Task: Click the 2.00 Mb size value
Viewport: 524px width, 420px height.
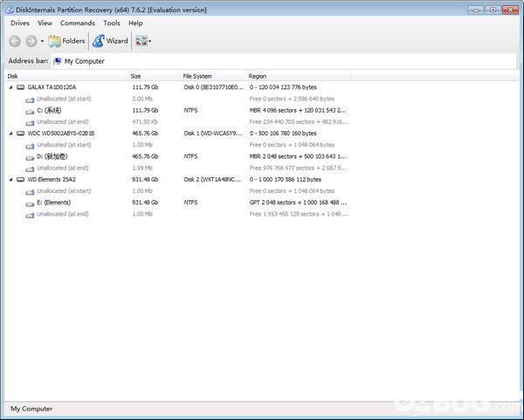Action: 142,99
